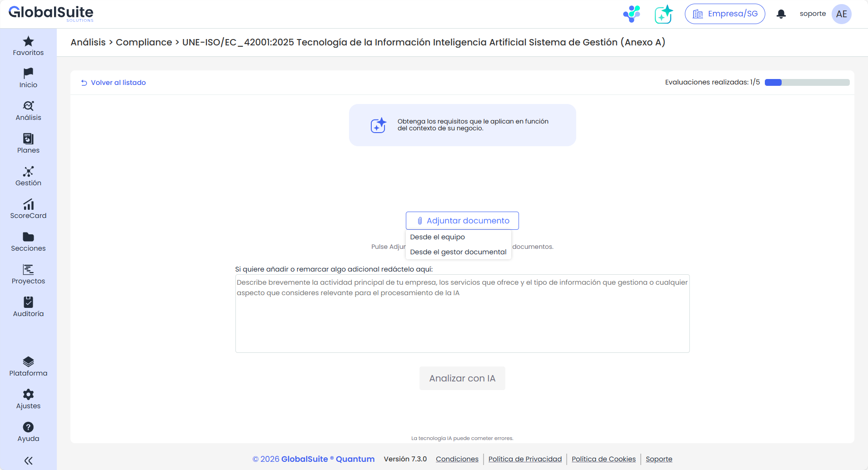Expand the Adjuntar documento dropdown button

[462, 221]
